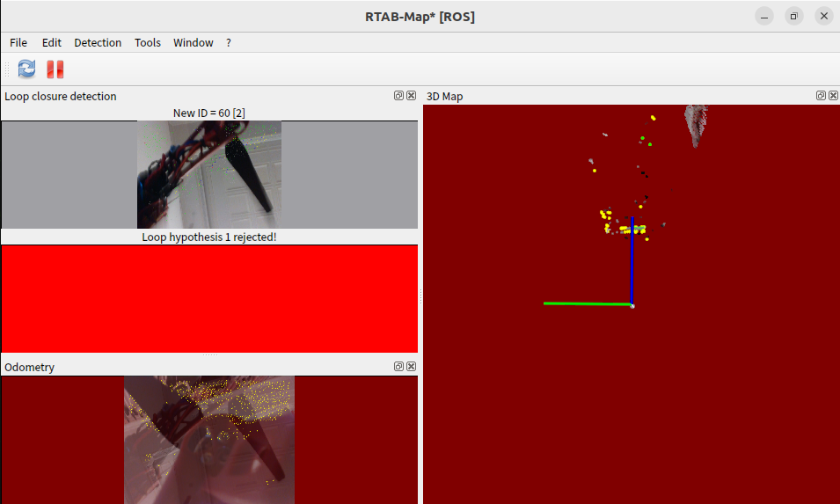
Task: Open the Window menu
Action: coord(193,43)
